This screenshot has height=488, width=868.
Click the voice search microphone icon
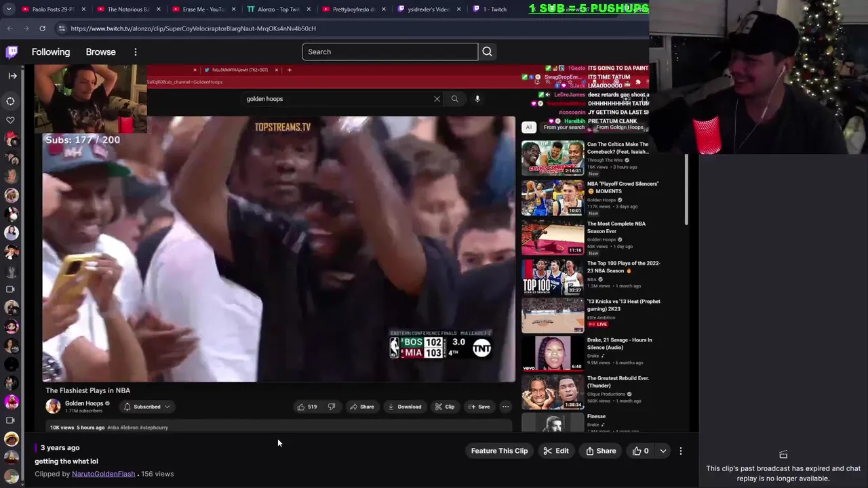(477, 99)
